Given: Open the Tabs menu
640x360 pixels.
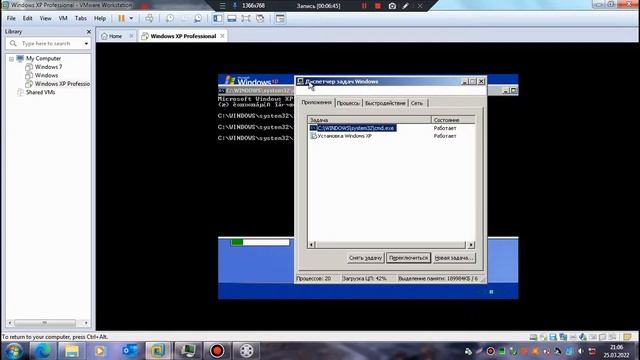Looking at the screenshot, I should [80, 18].
